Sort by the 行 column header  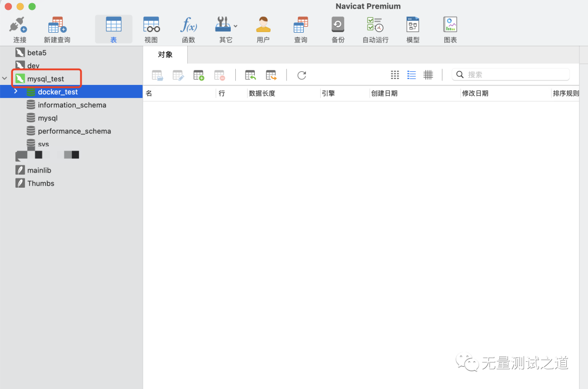click(231, 94)
